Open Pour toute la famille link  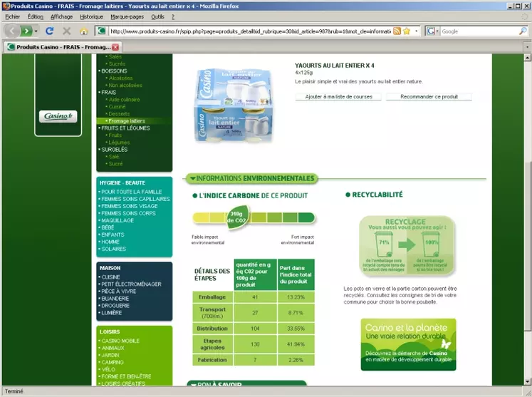pos(131,192)
